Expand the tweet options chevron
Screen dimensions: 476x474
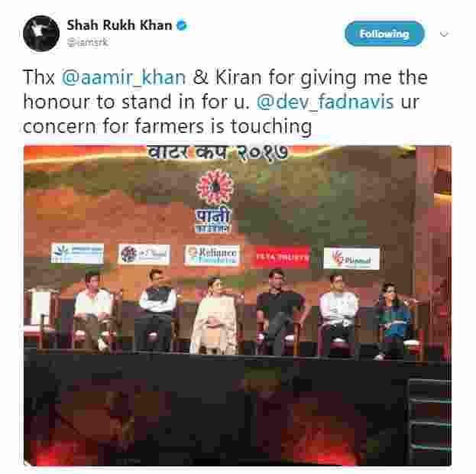click(444, 34)
